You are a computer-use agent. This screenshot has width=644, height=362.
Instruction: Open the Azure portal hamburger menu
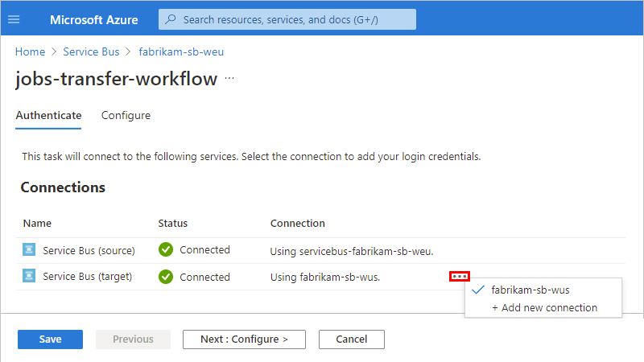pyautogui.click(x=14, y=19)
